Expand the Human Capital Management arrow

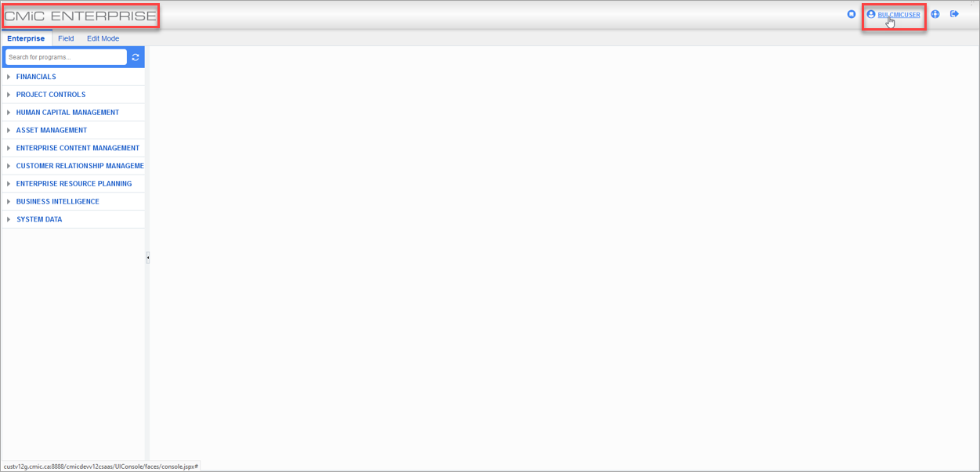9,113
